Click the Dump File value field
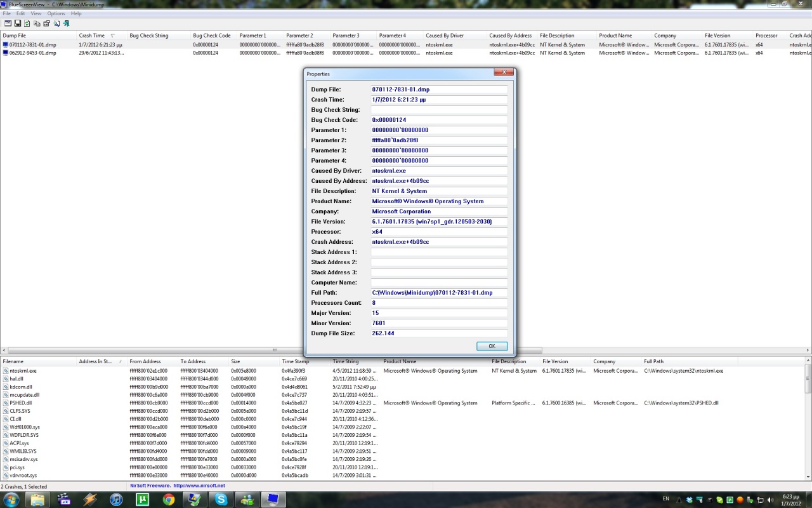812x508 pixels. pyautogui.click(x=439, y=90)
